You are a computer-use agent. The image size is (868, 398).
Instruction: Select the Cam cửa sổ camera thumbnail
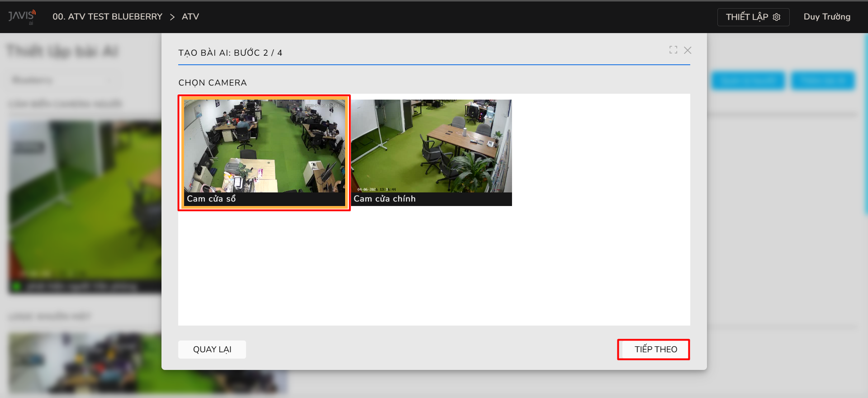pyautogui.click(x=264, y=146)
